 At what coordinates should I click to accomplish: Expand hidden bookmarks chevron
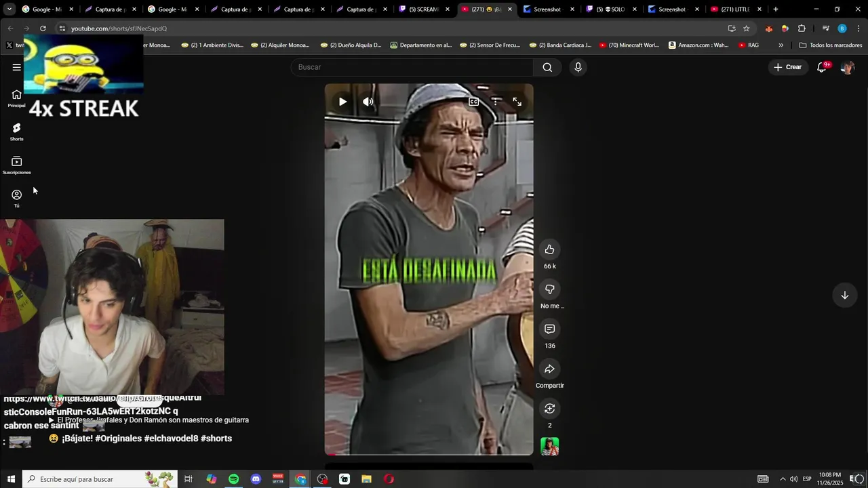781,45
